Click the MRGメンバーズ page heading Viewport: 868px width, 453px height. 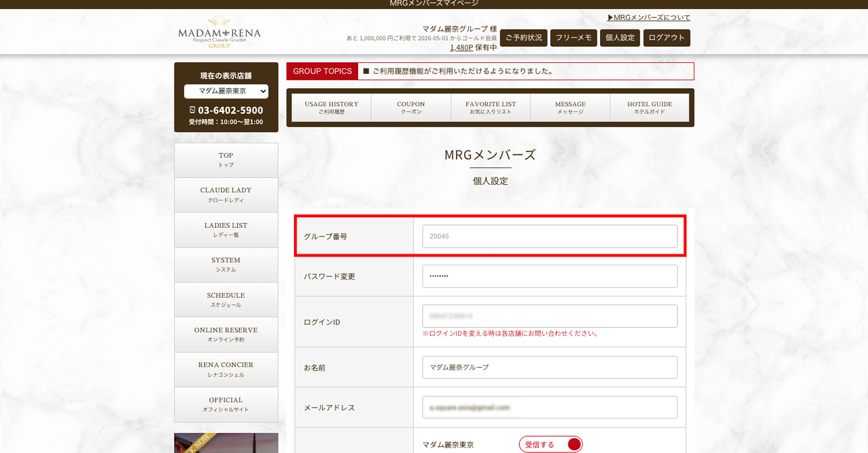(490, 155)
